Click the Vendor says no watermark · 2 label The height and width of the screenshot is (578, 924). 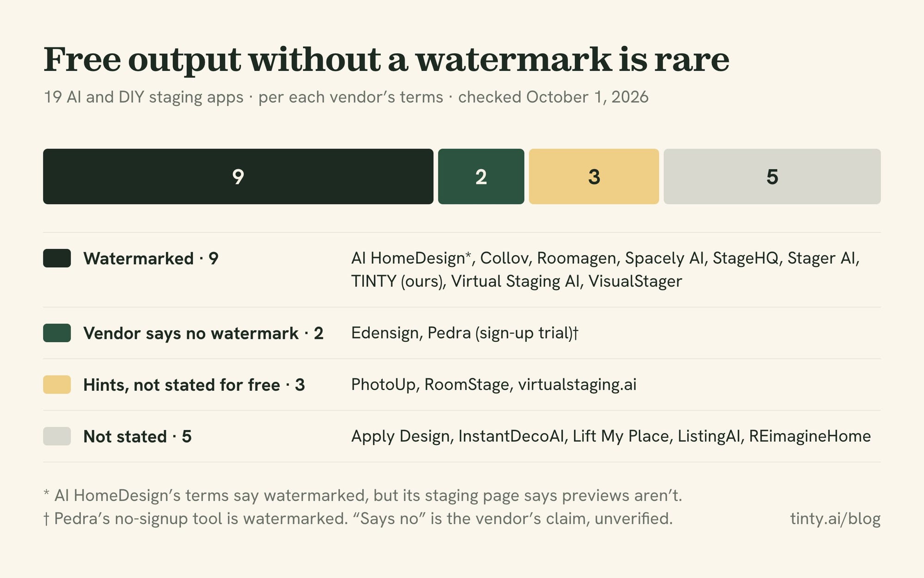[203, 333]
